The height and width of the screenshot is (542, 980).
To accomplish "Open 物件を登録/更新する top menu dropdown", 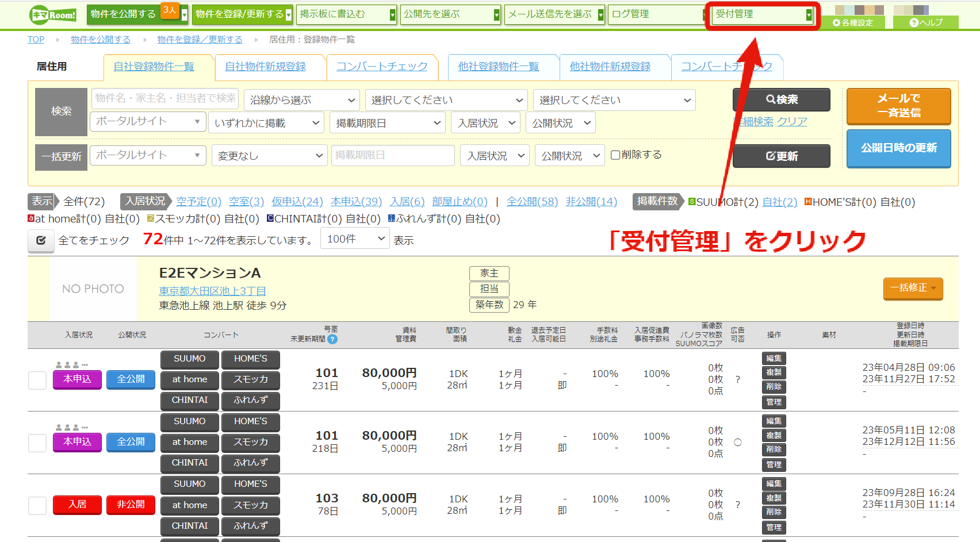I will pyautogui.click(x=243, y=14).
